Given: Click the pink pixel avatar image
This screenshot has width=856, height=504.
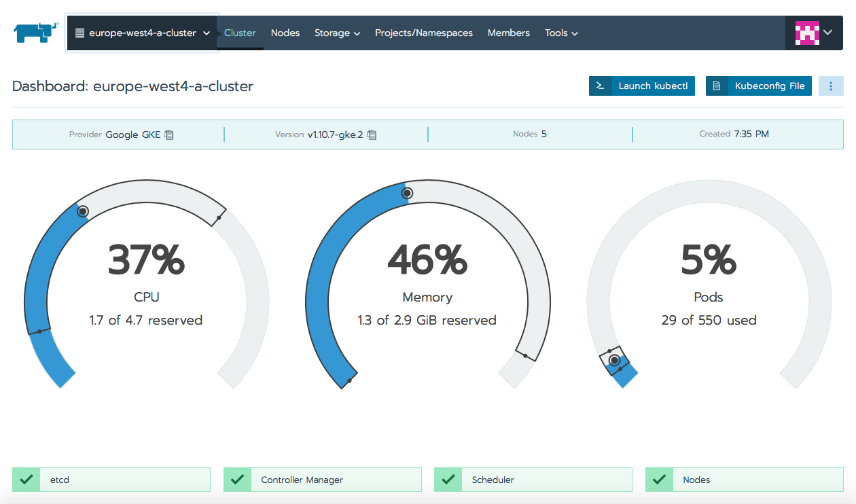Looking at the screenshot, I should tap(807, 33).
